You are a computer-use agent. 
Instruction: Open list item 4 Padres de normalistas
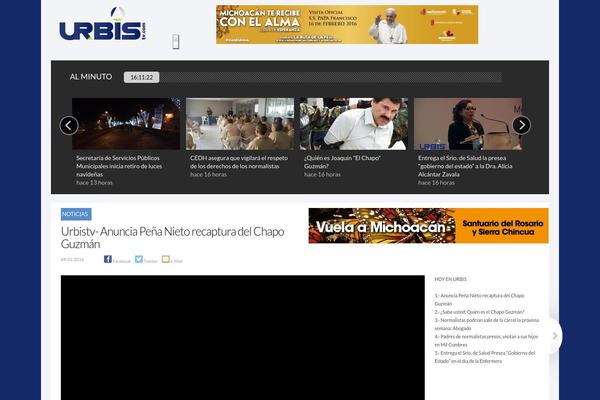click(486, 340)
